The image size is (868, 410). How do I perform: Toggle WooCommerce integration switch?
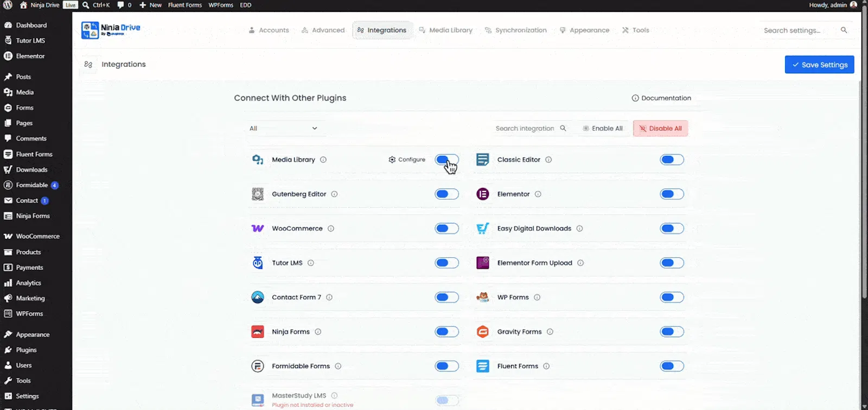pyautogui.click(x=446, y=229)
